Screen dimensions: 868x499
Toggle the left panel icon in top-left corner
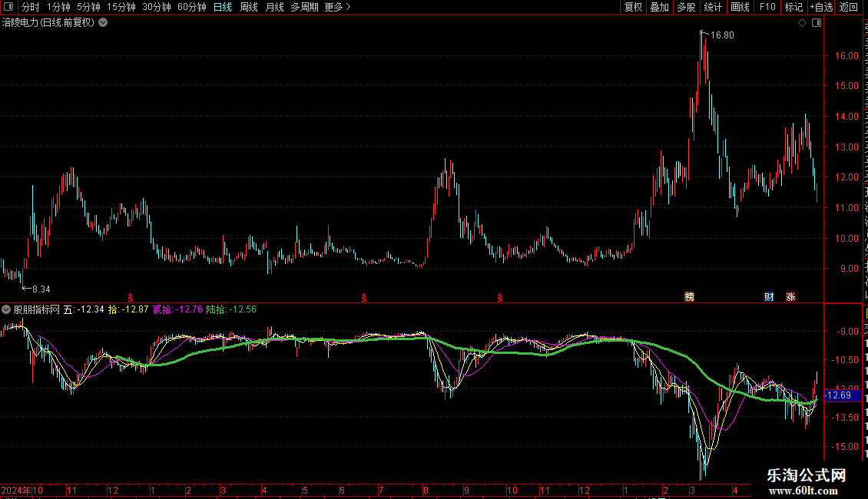pyautogui.click(x=8, y=7)
